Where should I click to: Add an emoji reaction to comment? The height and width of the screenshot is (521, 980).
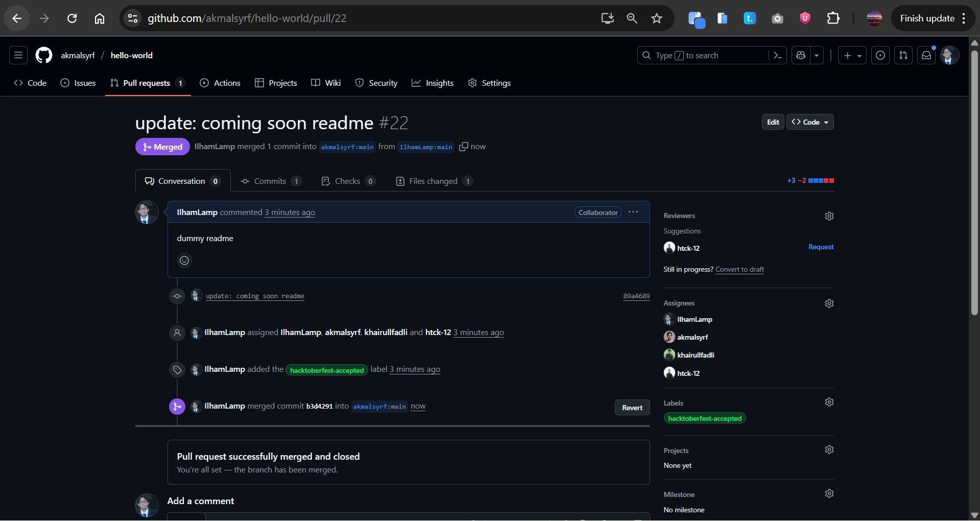184,260
